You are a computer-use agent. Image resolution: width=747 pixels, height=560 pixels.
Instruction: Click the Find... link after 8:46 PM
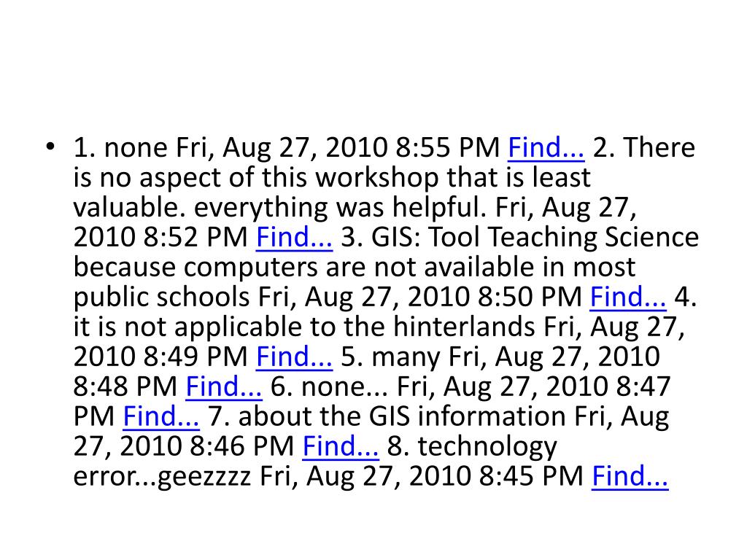pyautogui.click(x=341, y=447)
